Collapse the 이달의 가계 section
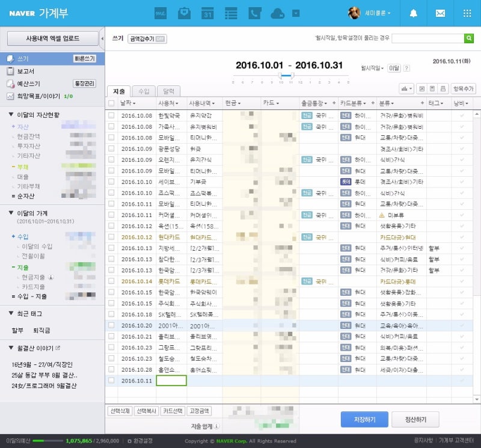The height and width of the screenshot is (448, 481). click(x=11, y=213)
